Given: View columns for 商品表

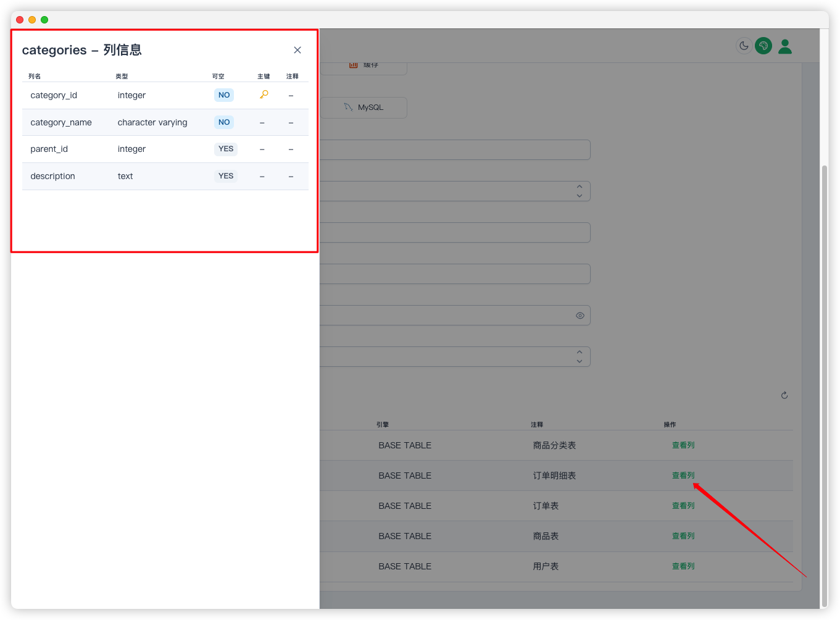Looking at the screenshot, I should pyautogui.click(x=683, y=536).
